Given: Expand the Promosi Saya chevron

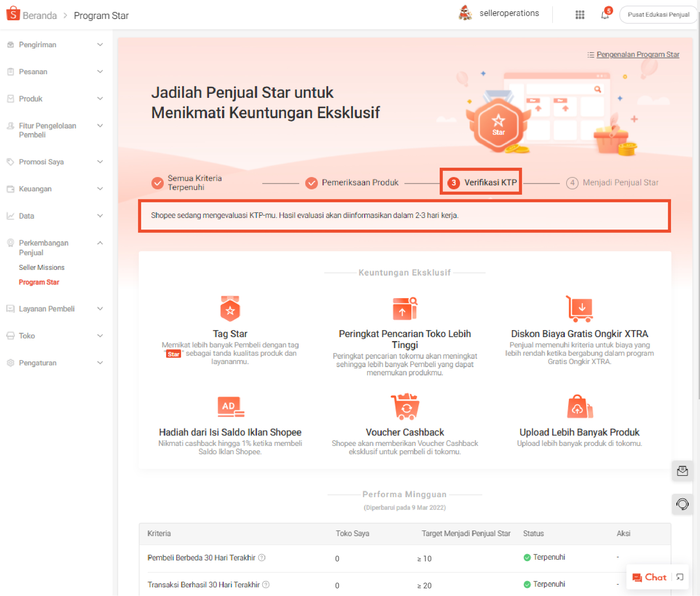Looking at the screenshot, I should tap(100, 162).
